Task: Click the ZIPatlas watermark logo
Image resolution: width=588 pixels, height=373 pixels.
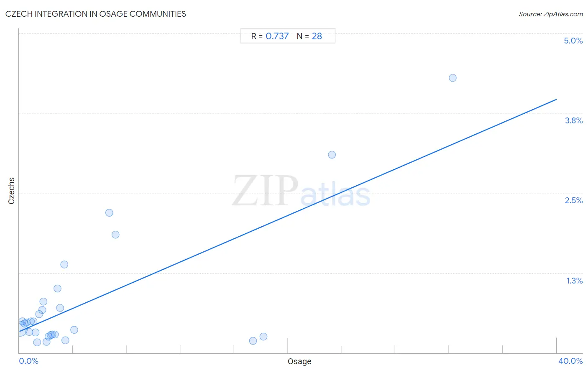Action: click(x=301, y=192)
